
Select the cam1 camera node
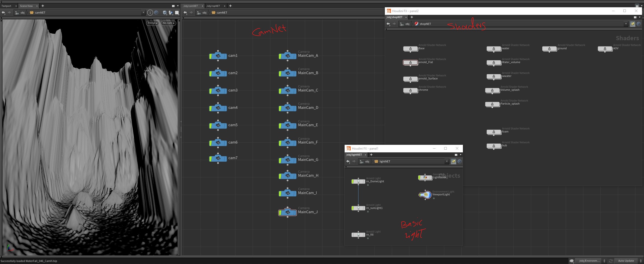pyautogui.click(x=218, y=56)
